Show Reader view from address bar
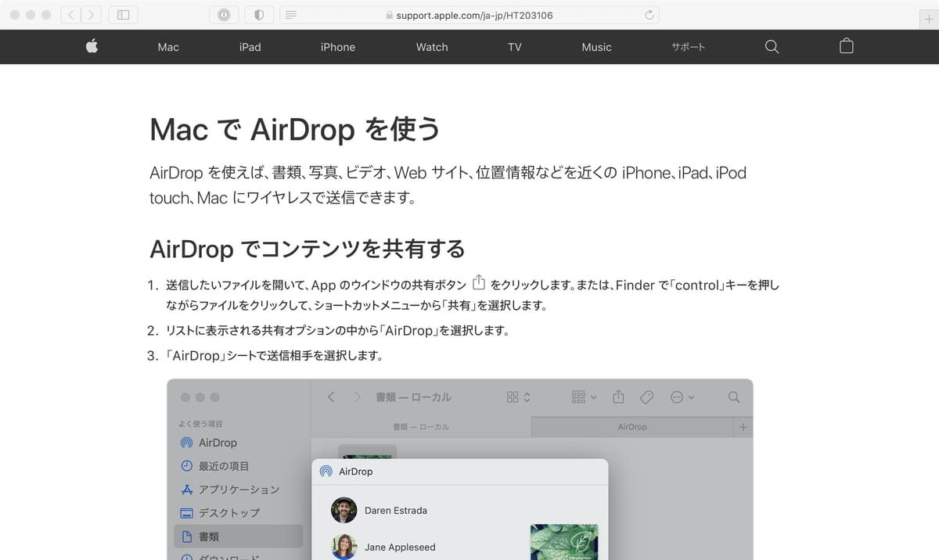Screen dimensions: 939x560 coord(291,15)
